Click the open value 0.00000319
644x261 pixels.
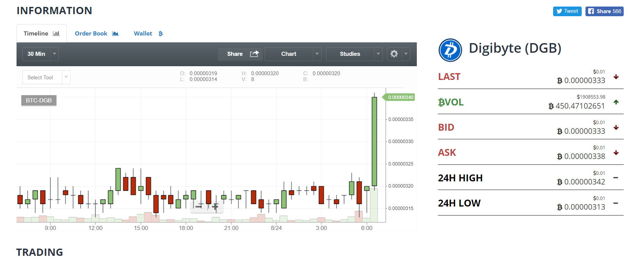(x=203, y=73)
